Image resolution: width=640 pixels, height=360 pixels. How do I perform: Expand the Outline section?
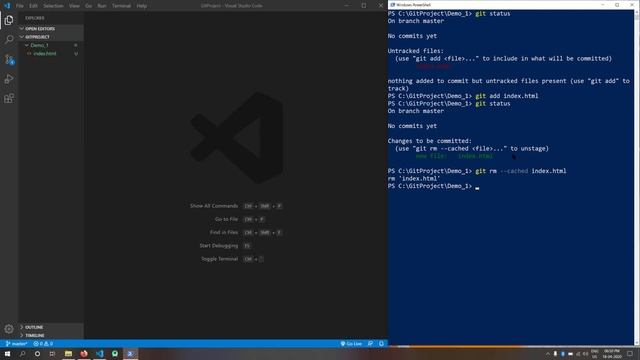[x=51, y=327]
